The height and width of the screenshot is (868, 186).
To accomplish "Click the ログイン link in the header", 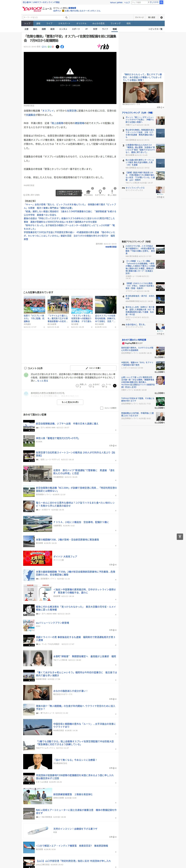I will coord(57,11).
